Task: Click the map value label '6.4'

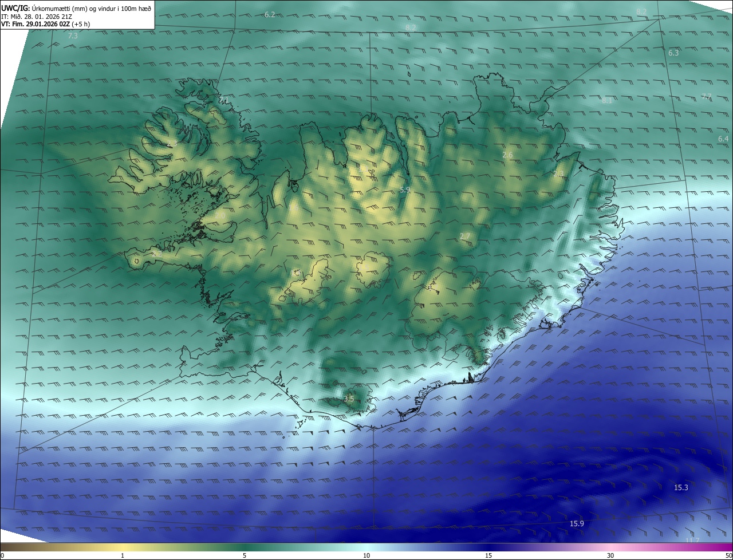Action: [723, 139]
